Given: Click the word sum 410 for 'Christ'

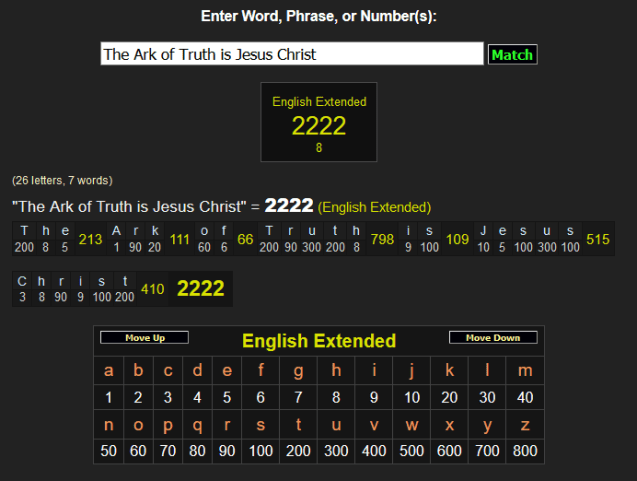Looking at the screenshot, I should pos(152,289).
